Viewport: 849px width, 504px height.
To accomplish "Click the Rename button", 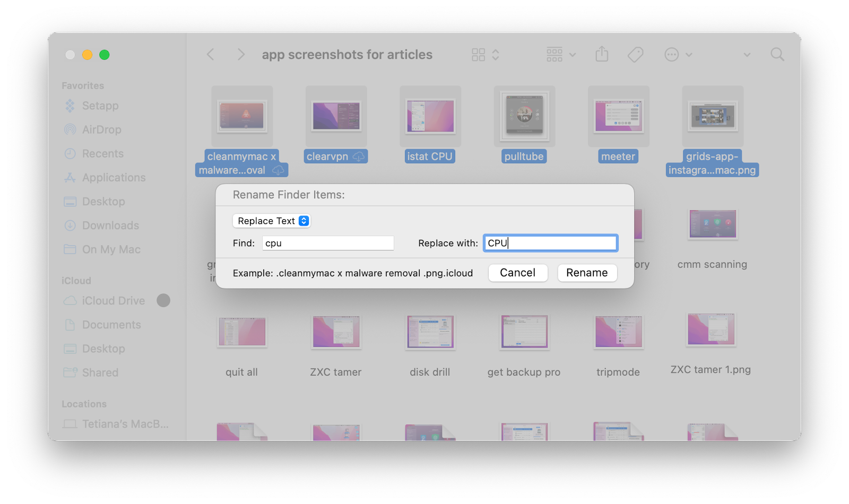I will (x=587, y=273).
